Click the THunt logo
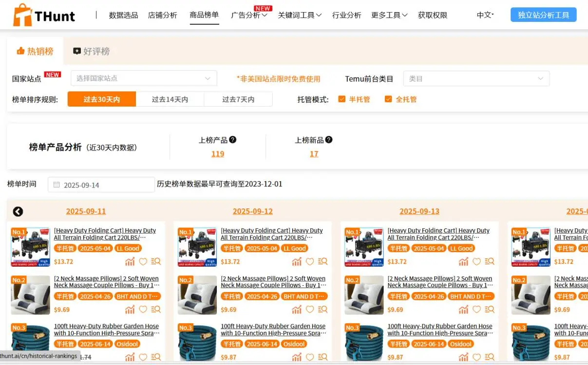588x365 pixels. [x=43, y=15]
